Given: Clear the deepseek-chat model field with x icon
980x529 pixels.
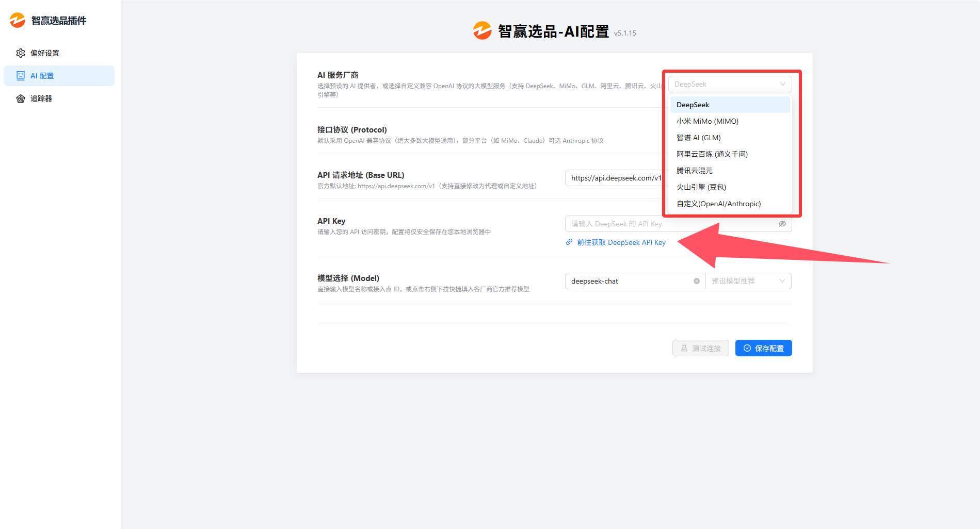Looking at the screenshot, I should coord(697,281).
